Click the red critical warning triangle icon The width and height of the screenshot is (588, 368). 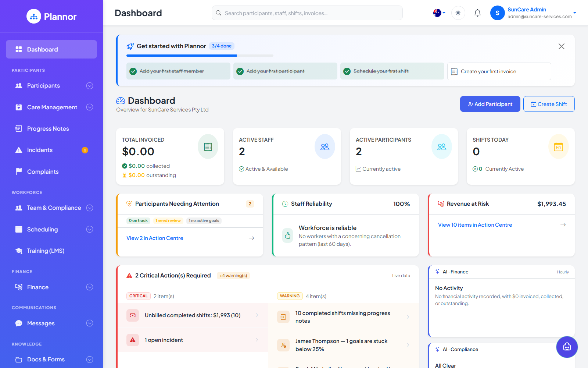tap(129, 276)
